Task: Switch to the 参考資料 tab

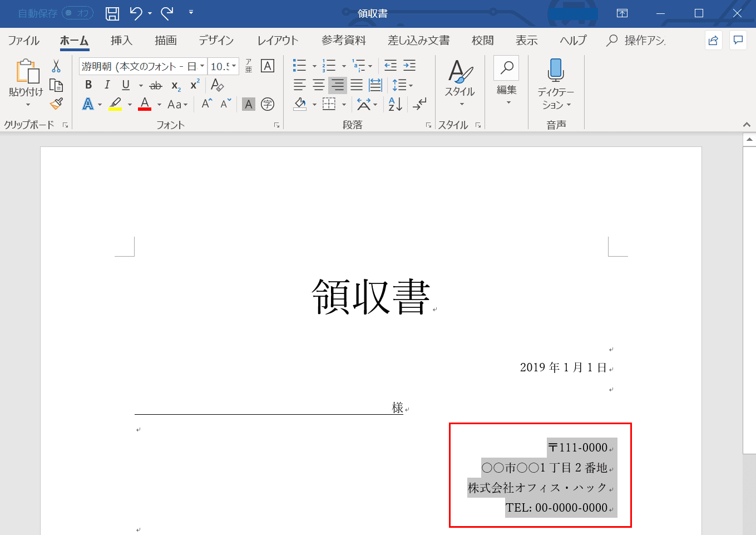Action: pyautogui.click(x=344, y=40)
